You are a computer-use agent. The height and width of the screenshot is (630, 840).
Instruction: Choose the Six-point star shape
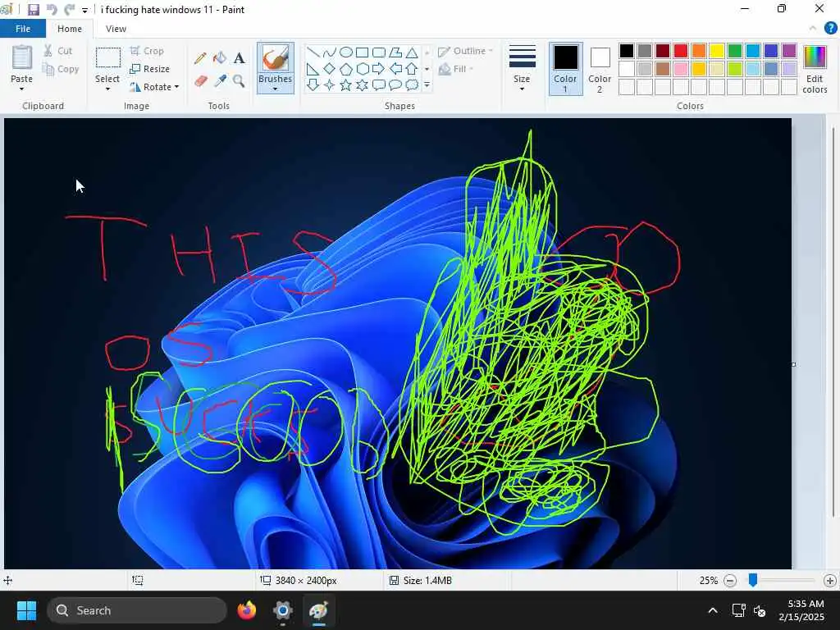[x=362, y=84]
